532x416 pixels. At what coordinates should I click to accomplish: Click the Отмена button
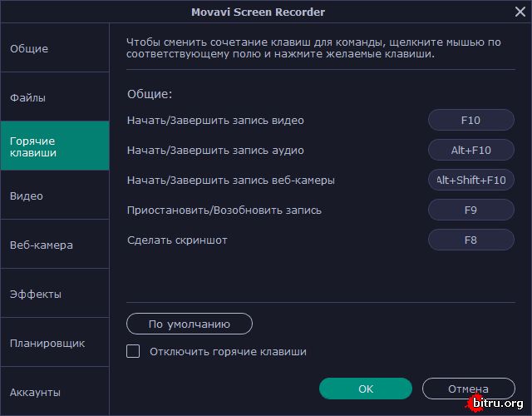pos(469,389)
